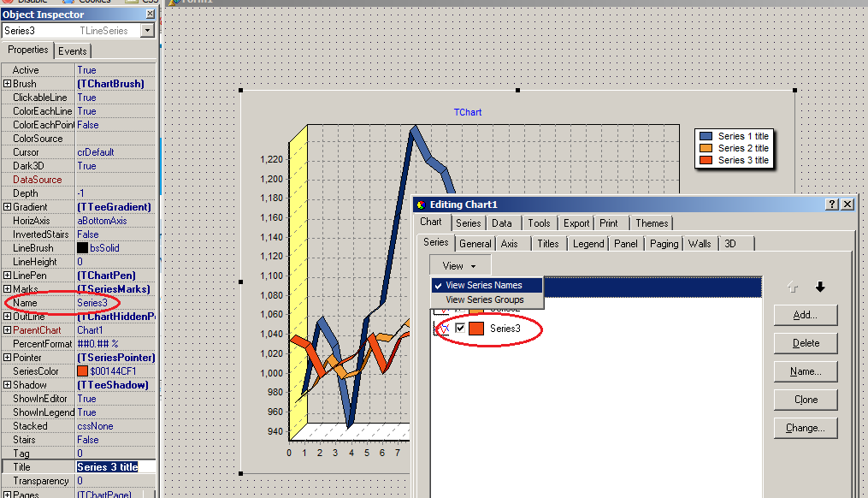Switch to the Properties tab in Object Inspector

pyautogui.click(x=27, y=50)
